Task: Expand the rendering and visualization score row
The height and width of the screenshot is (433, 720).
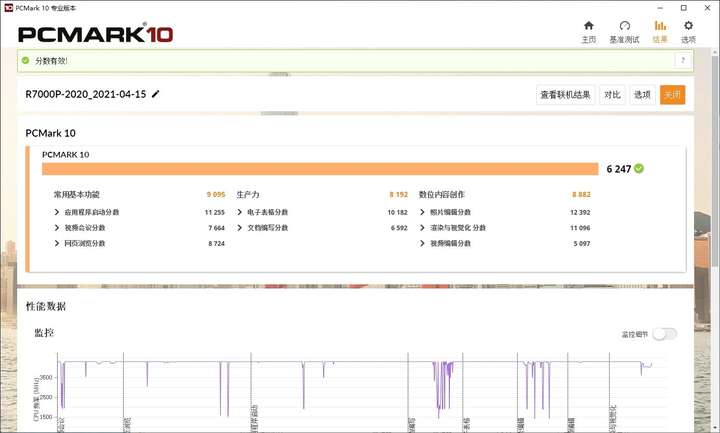Action: coord(422,228)
